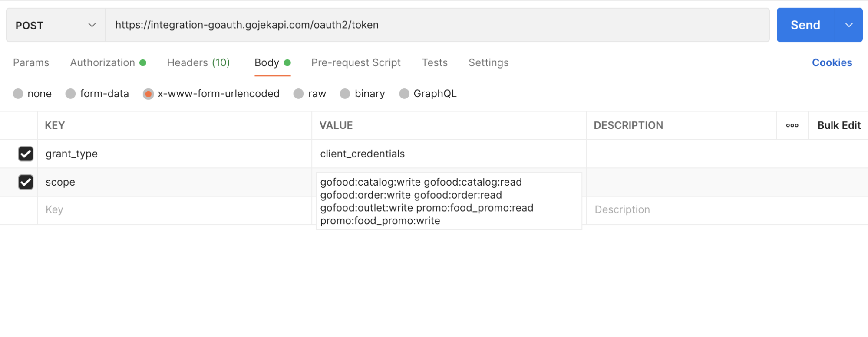This screenshot has height=337, width=868.
Task: Select the x-www-form-urlencoded radio option
Action: [x=148, y=94]
